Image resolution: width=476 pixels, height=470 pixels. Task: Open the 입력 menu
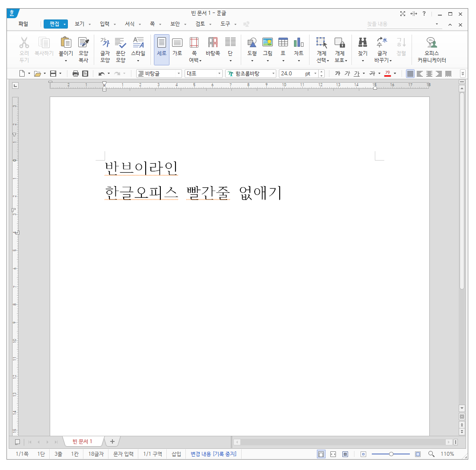105,24
